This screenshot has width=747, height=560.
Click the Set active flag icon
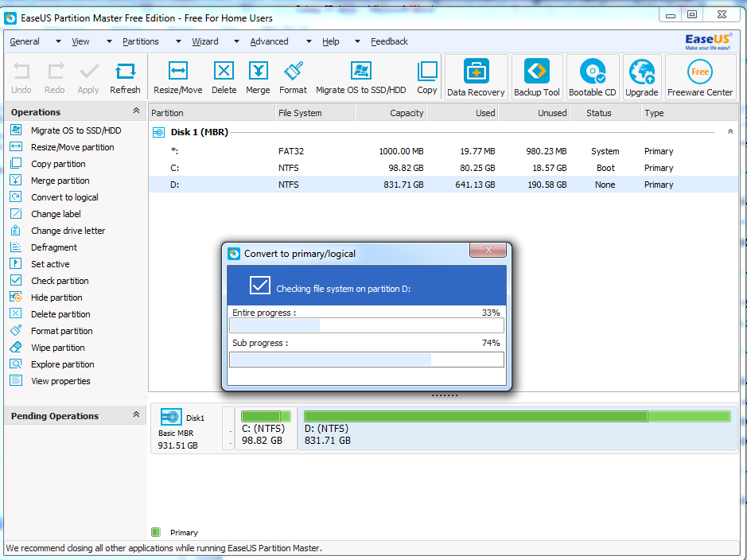(x=16, y=264)
